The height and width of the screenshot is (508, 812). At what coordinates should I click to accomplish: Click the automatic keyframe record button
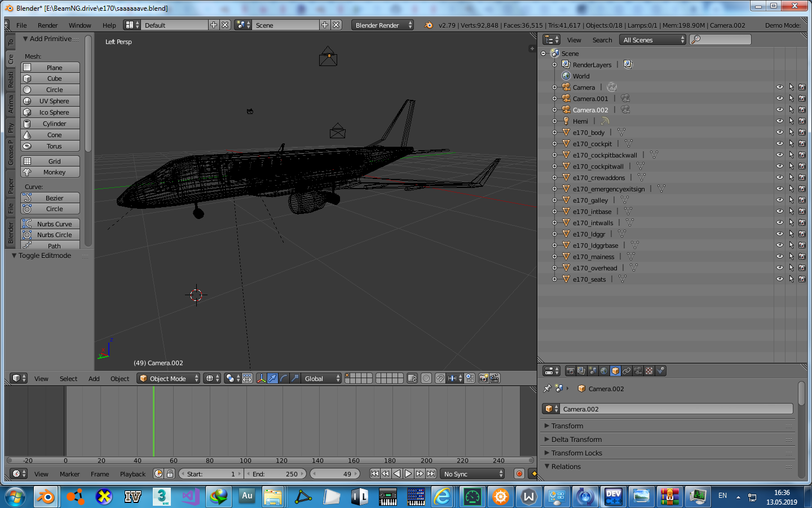coord(519,474)
